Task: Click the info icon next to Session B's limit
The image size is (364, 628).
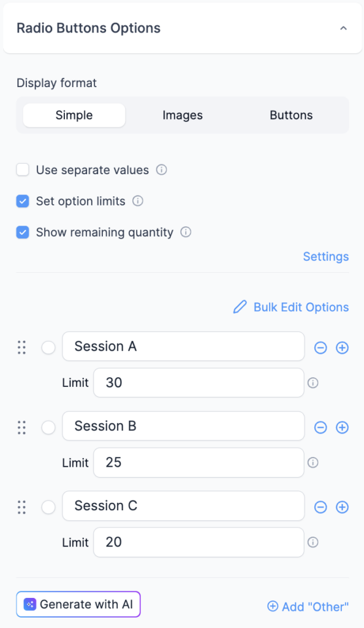Action: coord(313,462)
